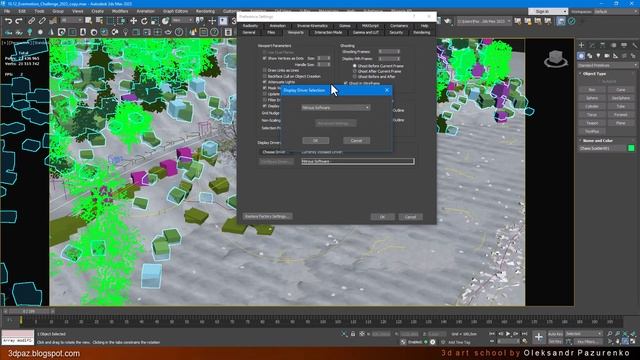Click the Undo arrow icon
Viewport: 640px width, 360px height.
pyautogui.click(x=8, y=21)
